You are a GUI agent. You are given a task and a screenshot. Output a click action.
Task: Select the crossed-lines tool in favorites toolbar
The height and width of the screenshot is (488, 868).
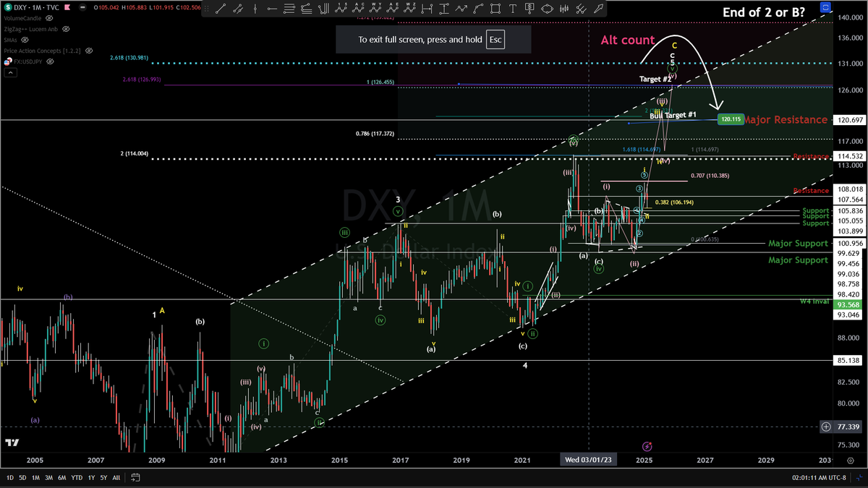pyautogui.click(x=582, y=9)
